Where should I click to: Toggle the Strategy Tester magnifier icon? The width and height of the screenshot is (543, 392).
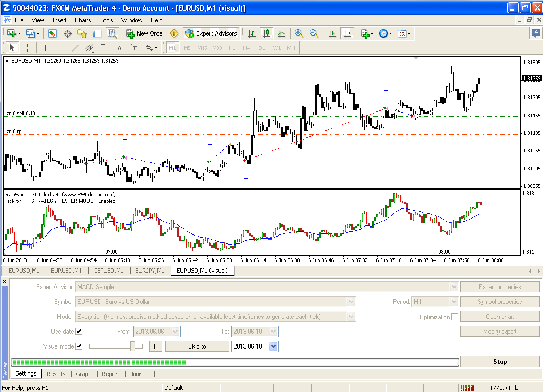[112, 33]
